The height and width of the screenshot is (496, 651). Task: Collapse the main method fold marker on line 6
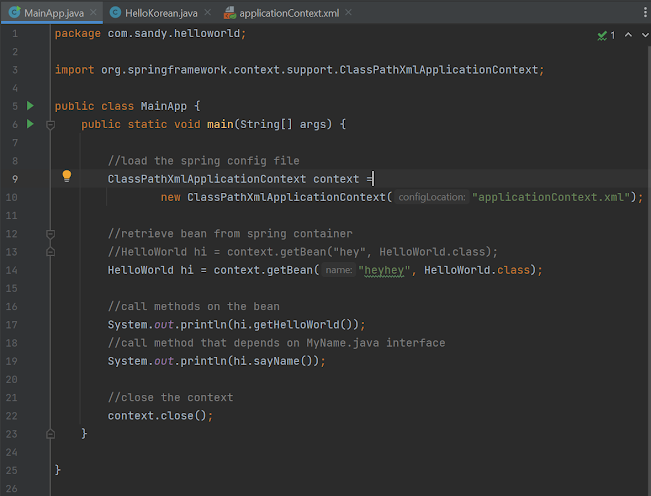click(50, 124)
